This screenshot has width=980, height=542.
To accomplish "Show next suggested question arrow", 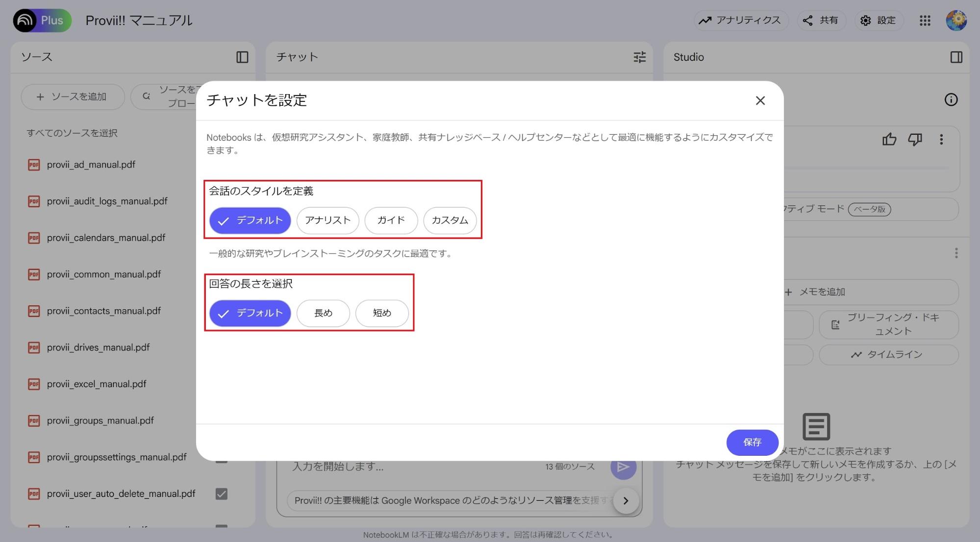I will tap(626, 501).
